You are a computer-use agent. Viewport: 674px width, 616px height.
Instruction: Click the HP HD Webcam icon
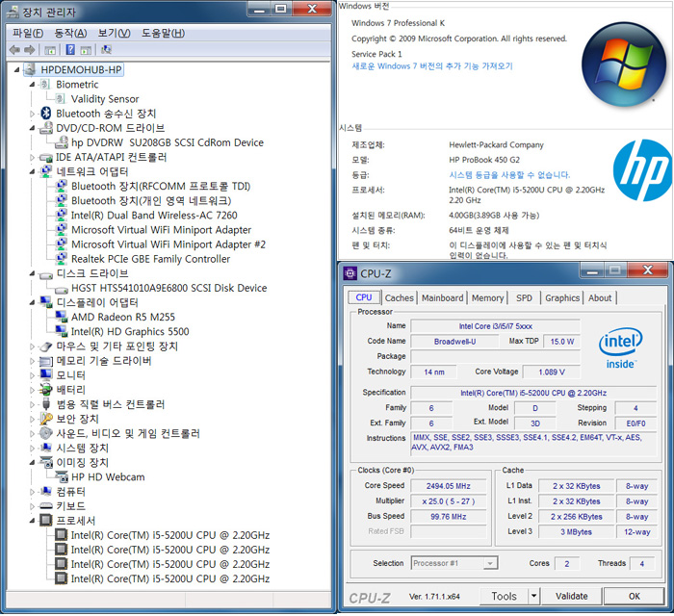pyautogui.click(x=62, y=476)
